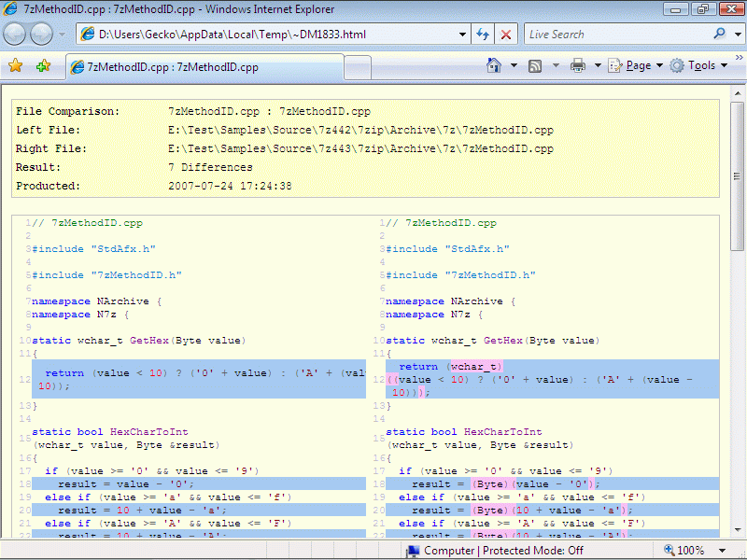Click the vertical scrollbar down arrow
Screen dimensions: 747x560
[x=738, y=529]
